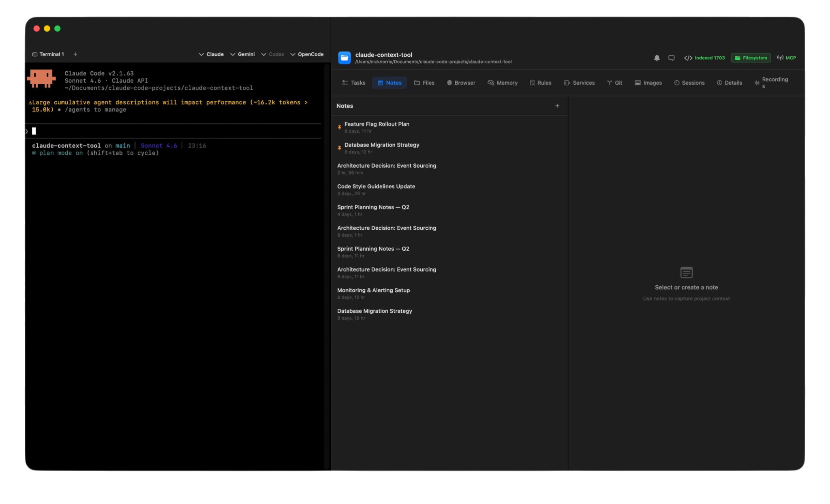Open the chat bubble icon
Screen dimensions: 830x504
(x=671, y=58)
